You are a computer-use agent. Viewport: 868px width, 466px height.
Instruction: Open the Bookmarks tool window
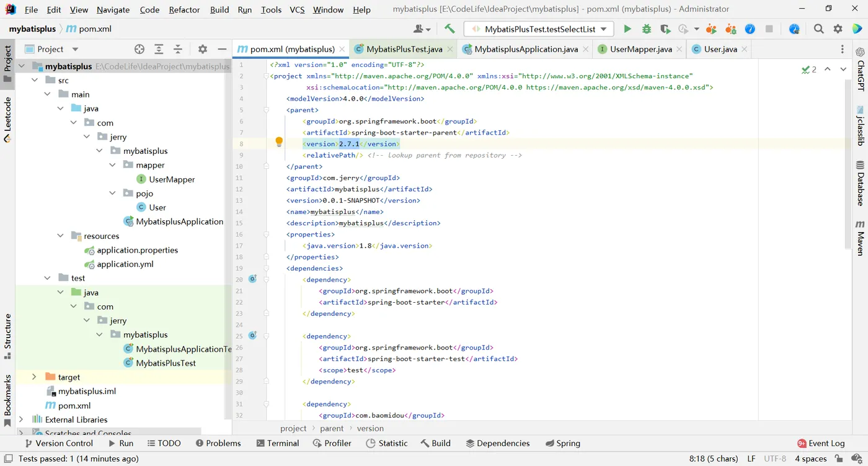point(7,401)
